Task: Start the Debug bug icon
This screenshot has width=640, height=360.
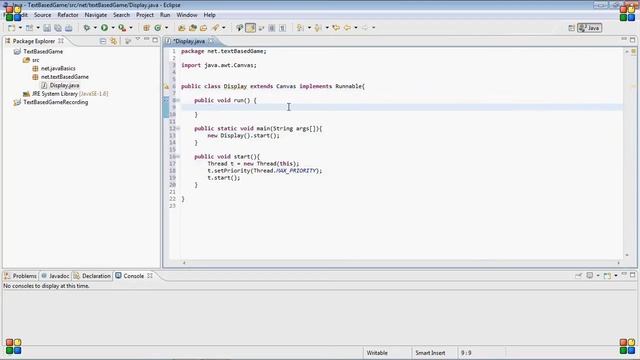Action: (x=87, y=28)
